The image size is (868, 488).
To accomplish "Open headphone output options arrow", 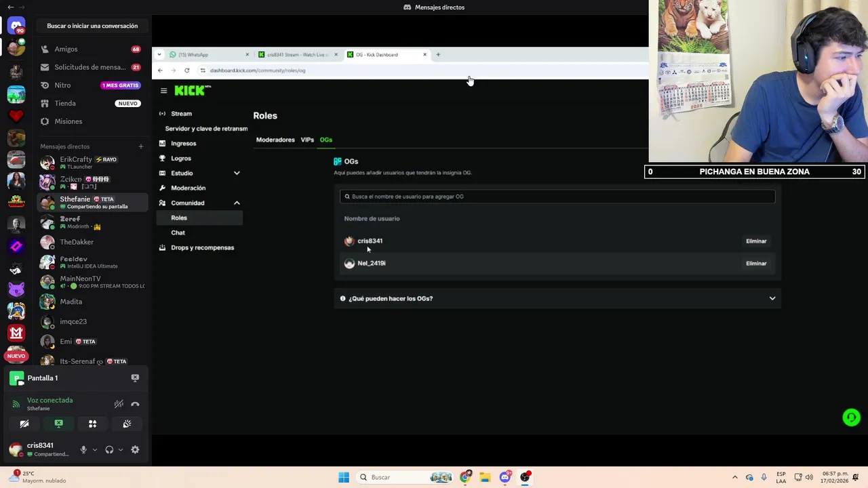I will point(121,449).
